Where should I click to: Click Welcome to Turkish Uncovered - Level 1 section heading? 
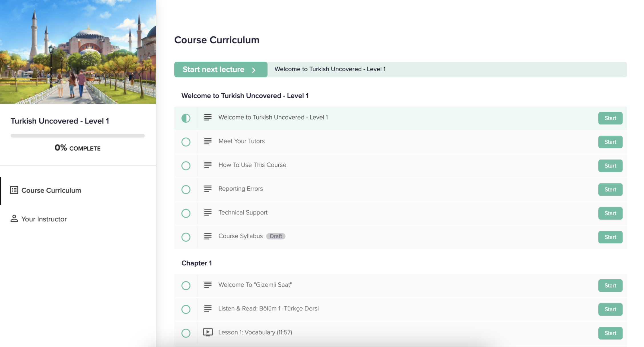coord(245,96)
